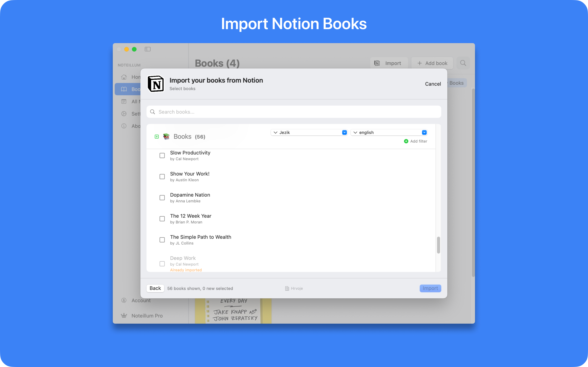This screenshot has height=367, width=588.
Task: Open the Noteillum Pro sidebar item
Action: tap(147, 316)
